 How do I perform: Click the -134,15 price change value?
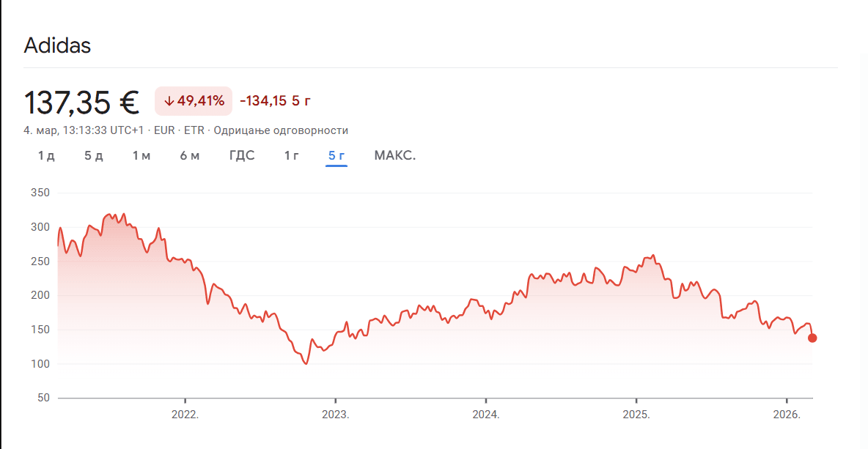pos(263,101)
